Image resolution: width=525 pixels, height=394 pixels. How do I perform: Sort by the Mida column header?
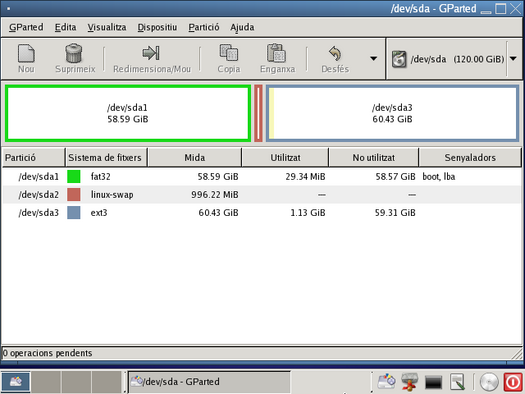coord(195,157)
